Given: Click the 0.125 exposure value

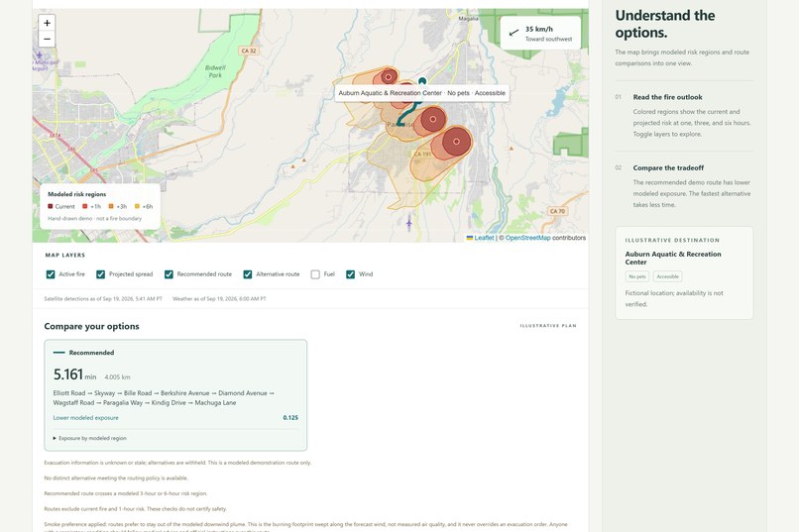Looking at the screenshot, I should click(290, 417).
